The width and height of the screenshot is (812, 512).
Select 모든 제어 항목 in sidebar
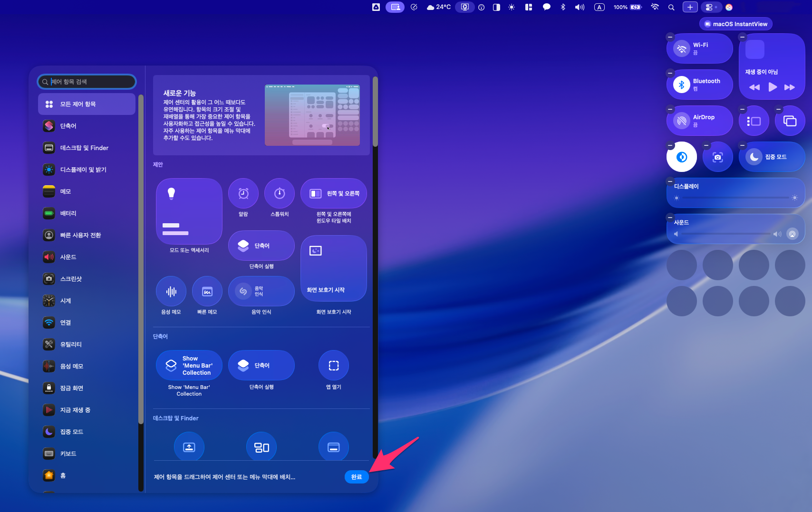[87, 104]
